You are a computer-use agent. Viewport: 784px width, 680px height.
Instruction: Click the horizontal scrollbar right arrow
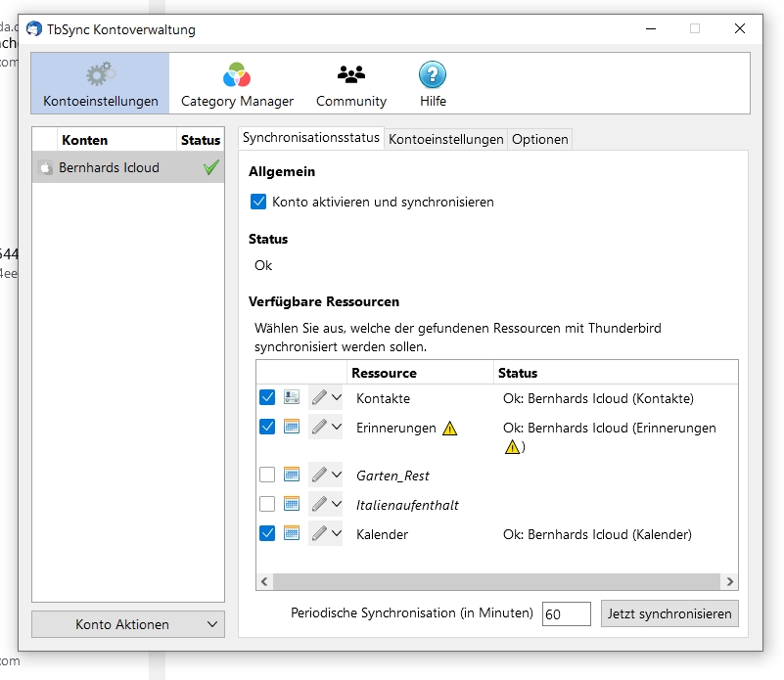[729, 581]
